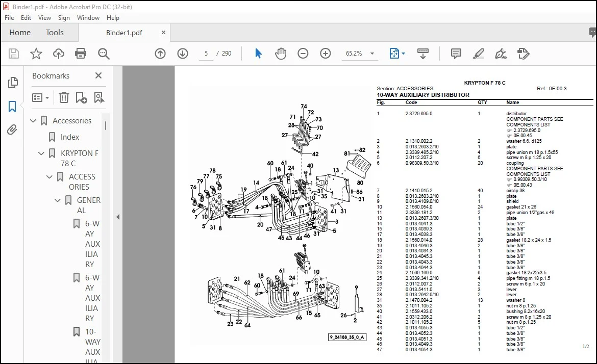This screenshot has width=597, height=364.
Task: Add a sticky note comment
Action: point(456,54)
